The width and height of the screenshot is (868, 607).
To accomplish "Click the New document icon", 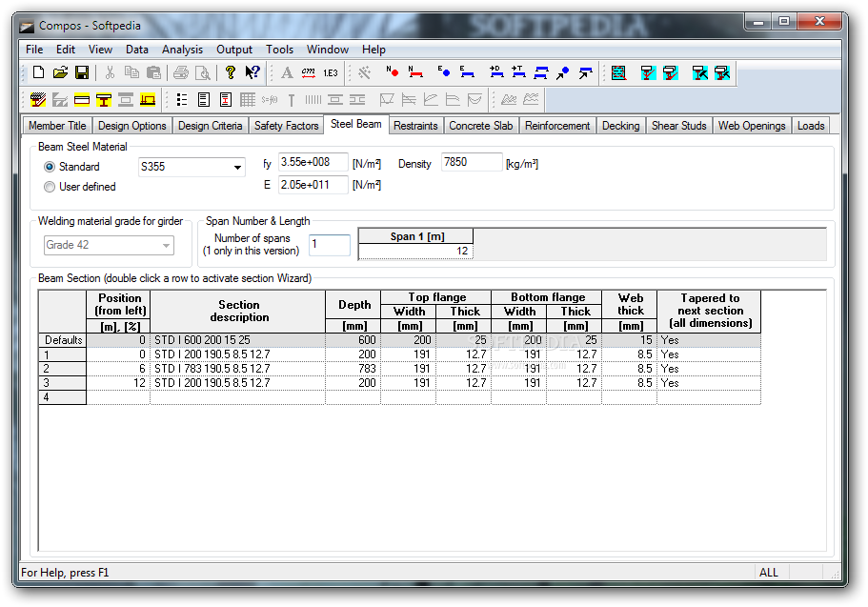I will [x=39, y=72].
